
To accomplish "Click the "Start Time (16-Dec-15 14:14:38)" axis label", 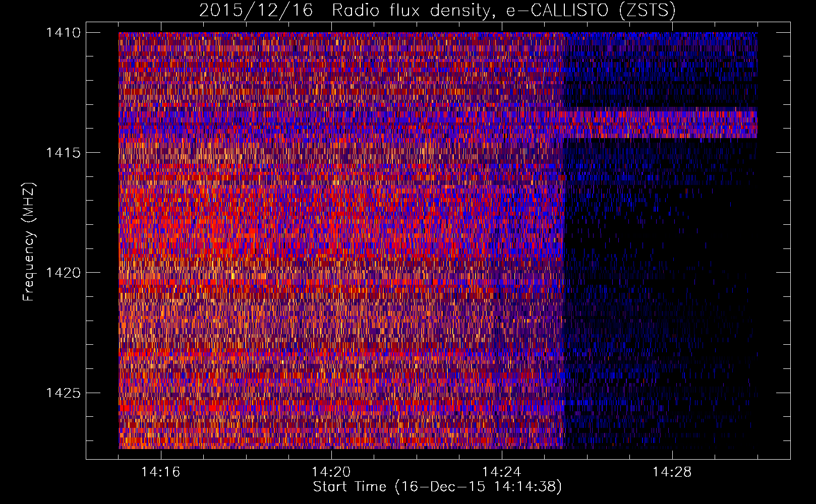I will 437,487.
